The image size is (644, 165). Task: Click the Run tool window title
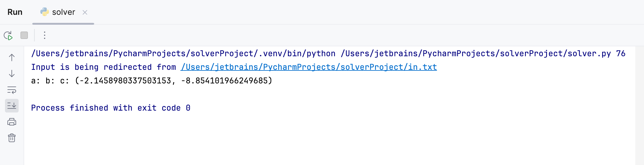coord(15,12)
